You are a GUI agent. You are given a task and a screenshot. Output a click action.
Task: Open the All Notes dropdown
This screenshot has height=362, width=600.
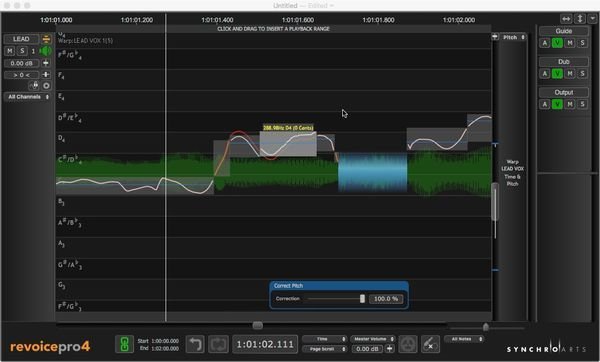pos(464,339)
